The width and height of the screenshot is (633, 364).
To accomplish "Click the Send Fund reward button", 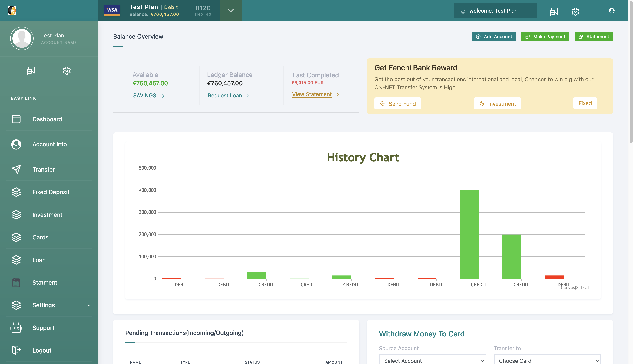I will click(398, 103).
